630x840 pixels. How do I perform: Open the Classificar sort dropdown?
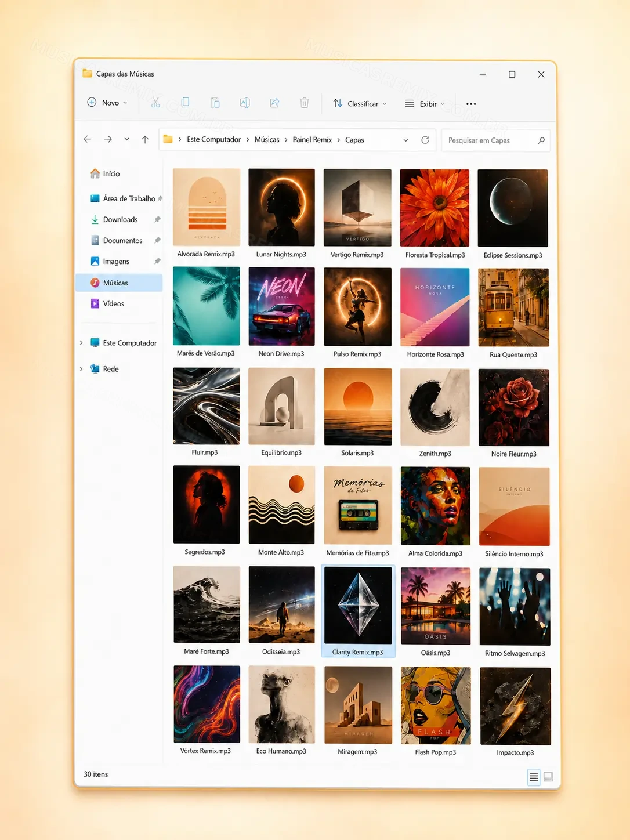360,103
